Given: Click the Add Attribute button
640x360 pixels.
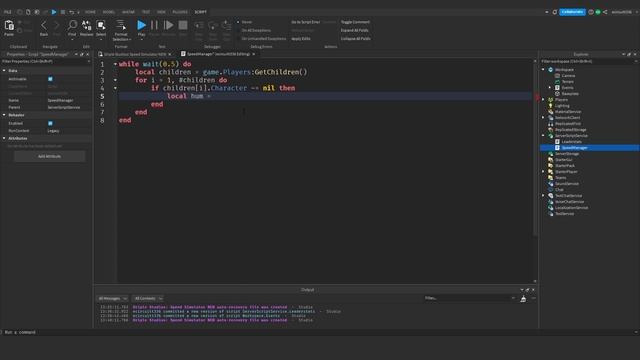Looking at the screenshot, I should [x=49, y=156].
